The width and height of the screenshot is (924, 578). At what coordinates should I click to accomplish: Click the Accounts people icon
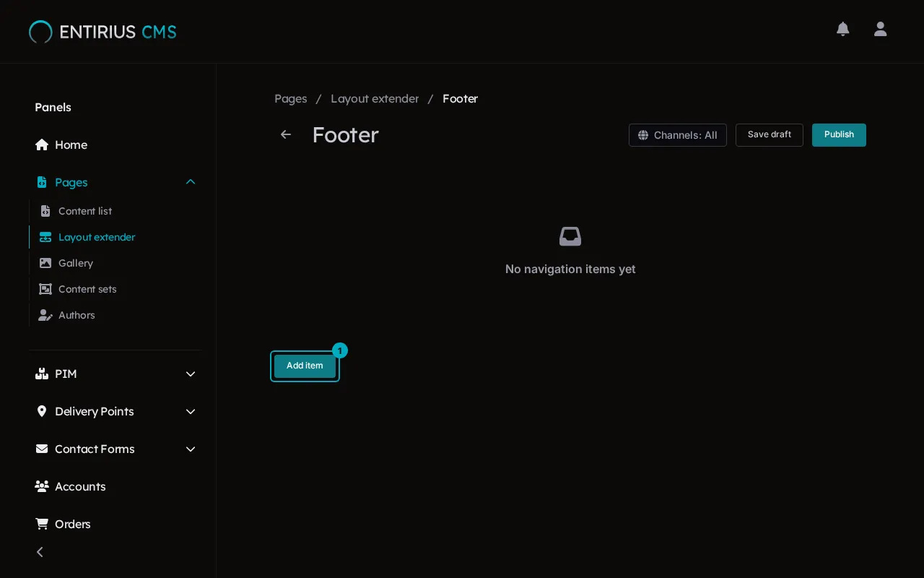click(x=42, y=486)
